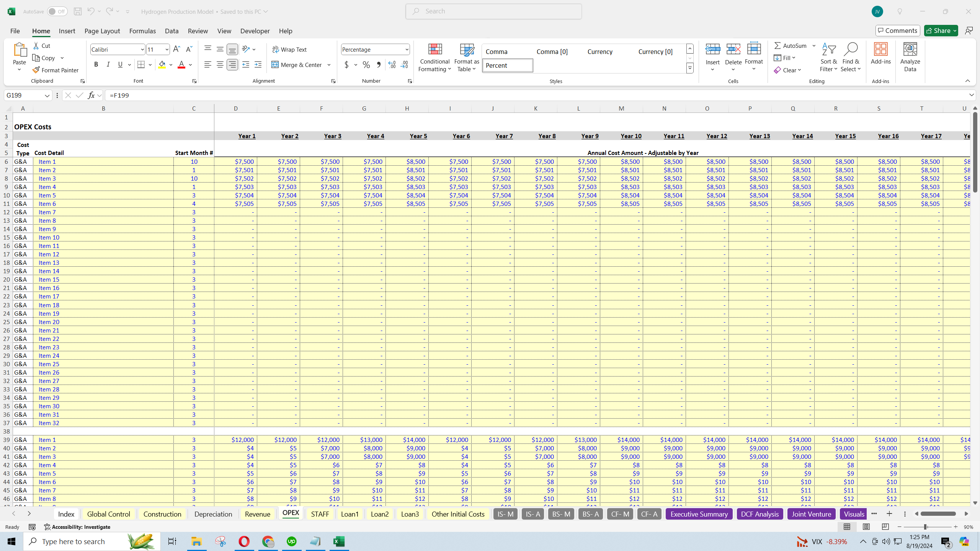Open Conditional Formatting menu

(434, 57)
